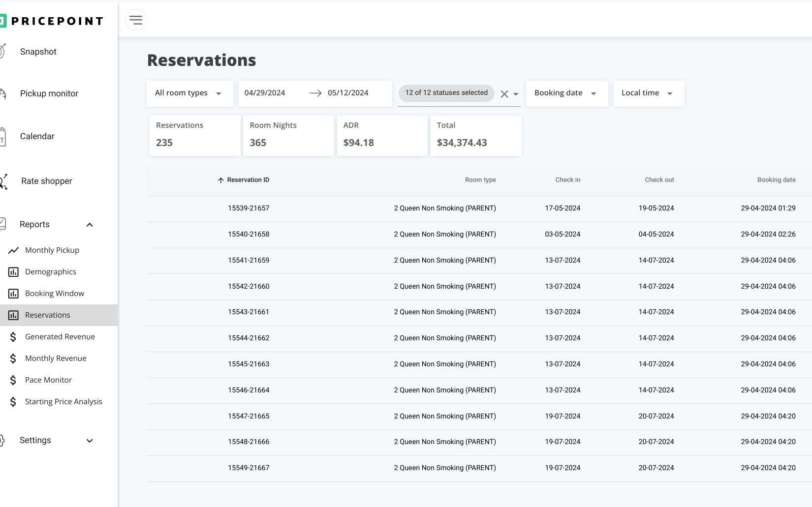Click the Monthly Pickup trend line icon
This screenshot has width=812, height=507.
[13, 250]
